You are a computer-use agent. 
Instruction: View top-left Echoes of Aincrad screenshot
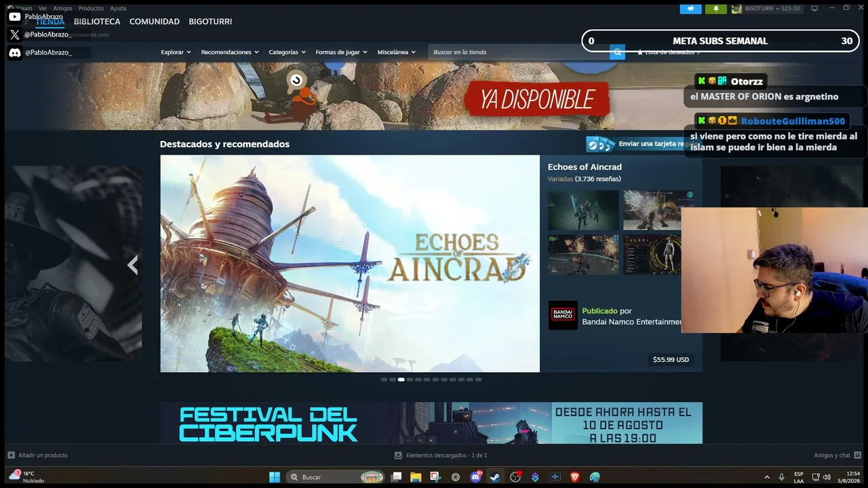click(x=583, y=210)
